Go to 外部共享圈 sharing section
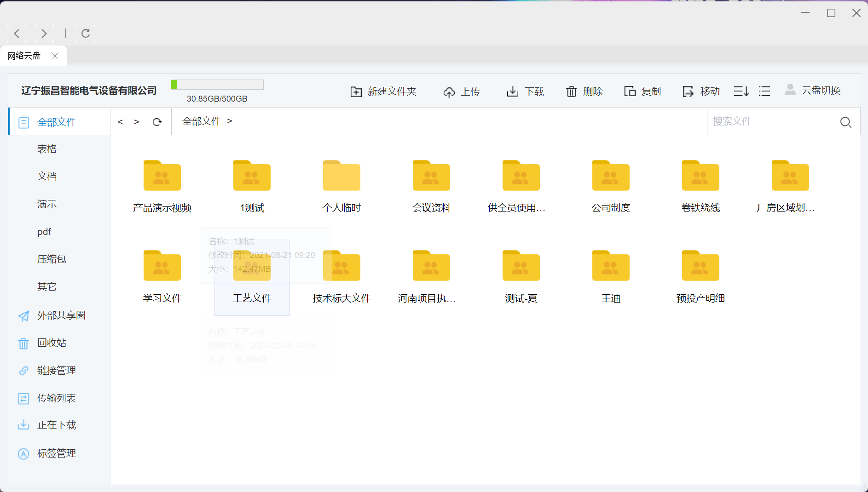This screenshot has width=868, height=492. point(61,315)
